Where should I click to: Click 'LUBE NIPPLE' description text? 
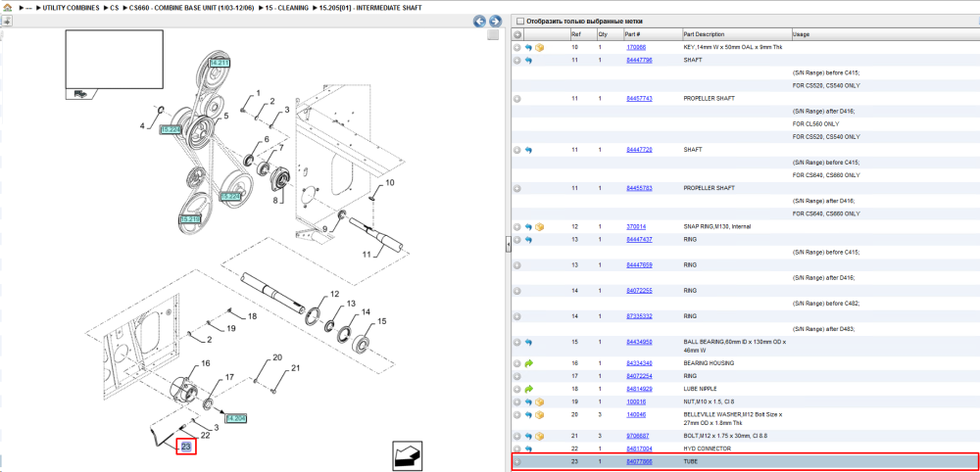point(702,389)
